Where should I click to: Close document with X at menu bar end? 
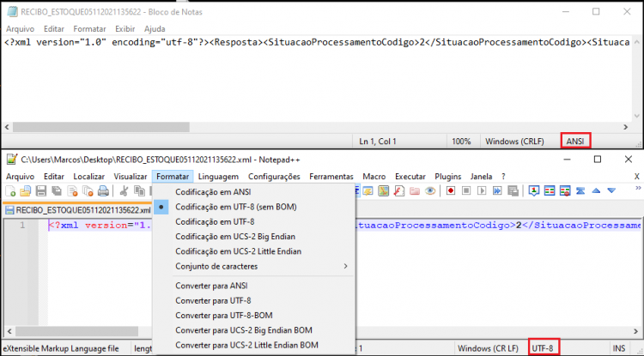click(x=636, y=177)
